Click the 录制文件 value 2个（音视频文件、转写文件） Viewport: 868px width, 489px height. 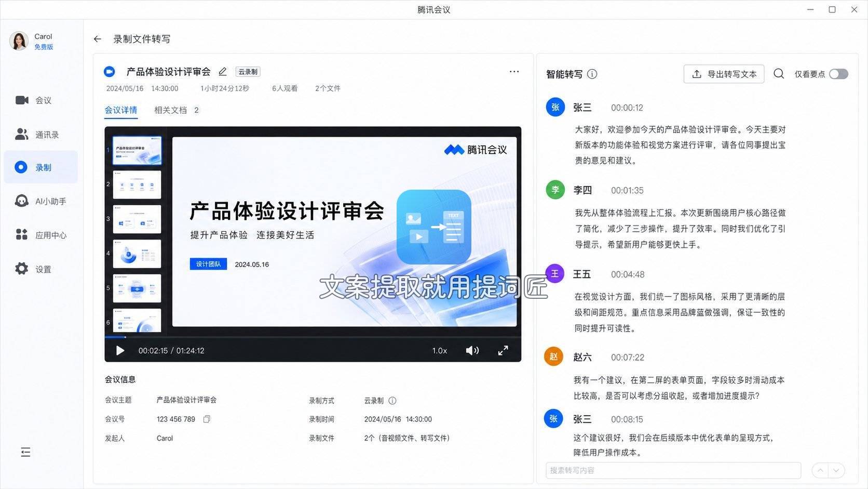point(407,438)
